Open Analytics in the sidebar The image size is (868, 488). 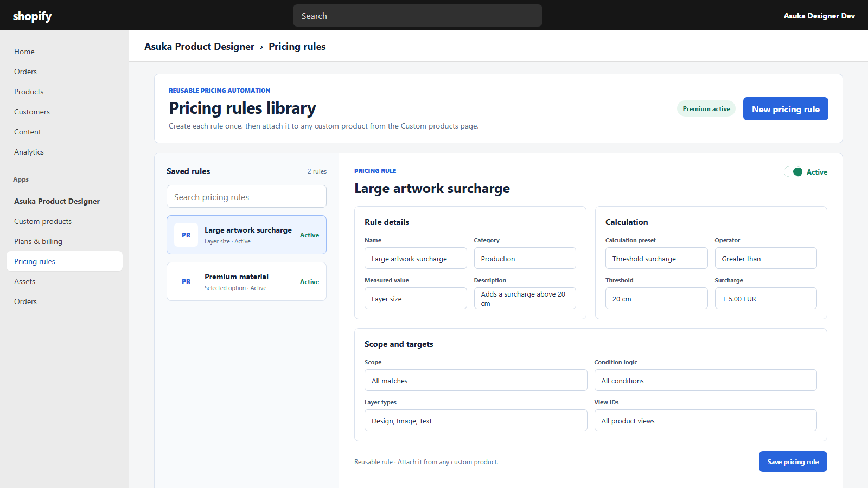pos(65,152)
